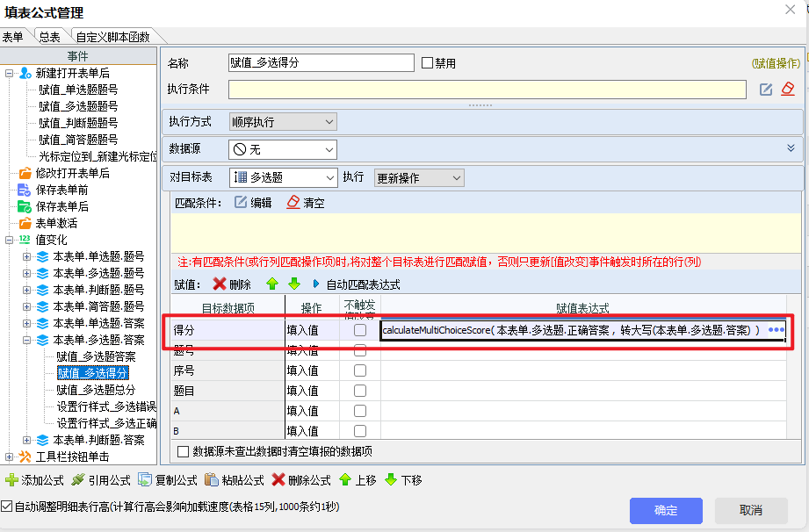
Task: Open expression editor via three-dots button
Action: pyautogui.click(x=776, y=330)
